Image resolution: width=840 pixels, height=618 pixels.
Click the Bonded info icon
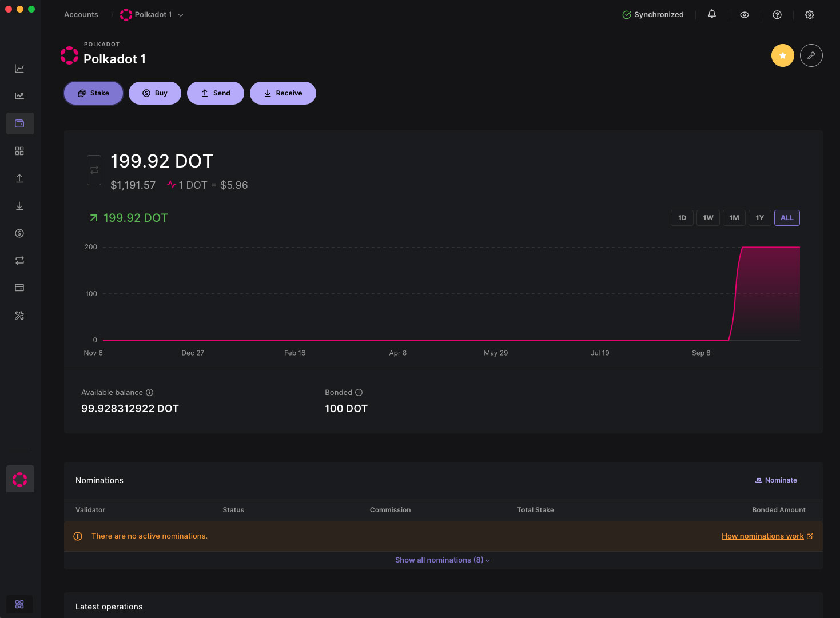pos(359,392)
